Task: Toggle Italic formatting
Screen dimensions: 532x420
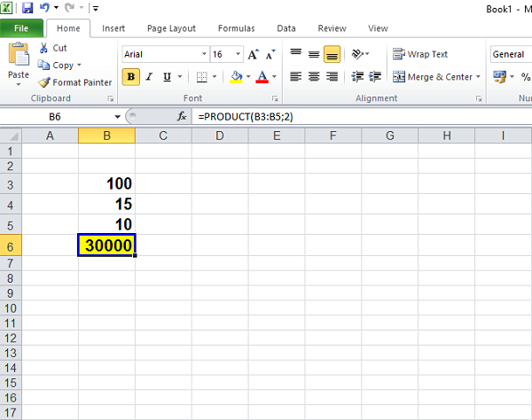Action: (151, 77)
